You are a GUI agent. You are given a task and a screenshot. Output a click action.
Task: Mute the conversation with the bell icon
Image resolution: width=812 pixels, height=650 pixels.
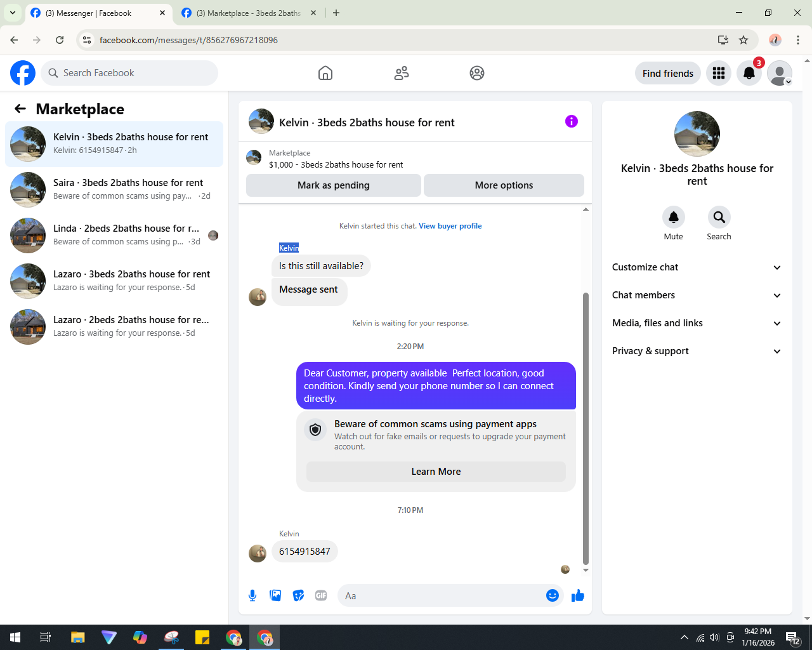point(674,217)
